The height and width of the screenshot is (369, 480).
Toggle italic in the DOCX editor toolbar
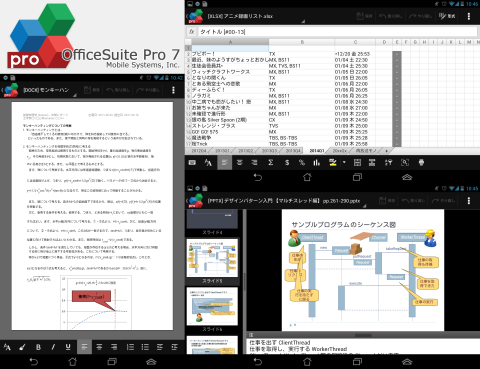pyautogui.click(x=53, y=347)
